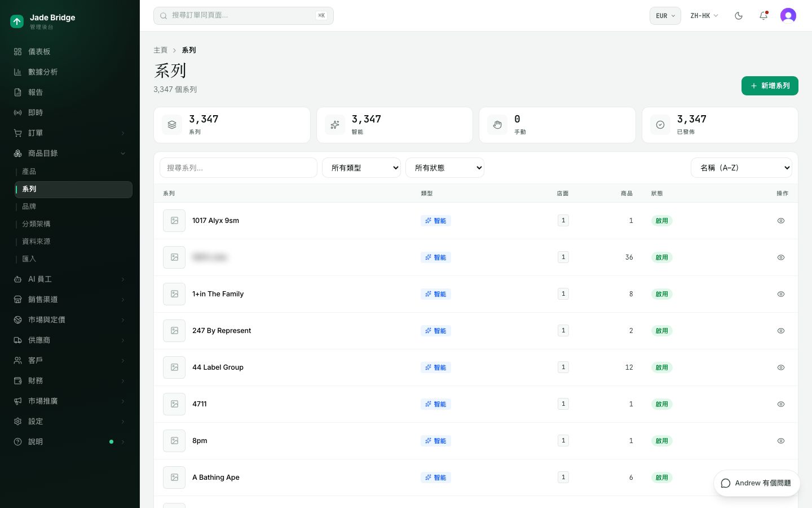Click the 設定 gear icon
Image resolution: width=812 pixels, height=508 pixels.
point(18,421)
